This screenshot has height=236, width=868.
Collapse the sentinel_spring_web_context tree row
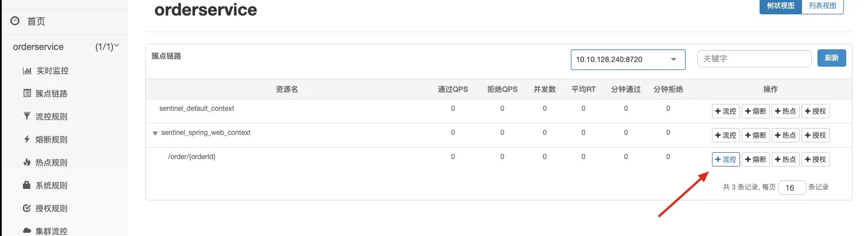[x=155, y=133]
